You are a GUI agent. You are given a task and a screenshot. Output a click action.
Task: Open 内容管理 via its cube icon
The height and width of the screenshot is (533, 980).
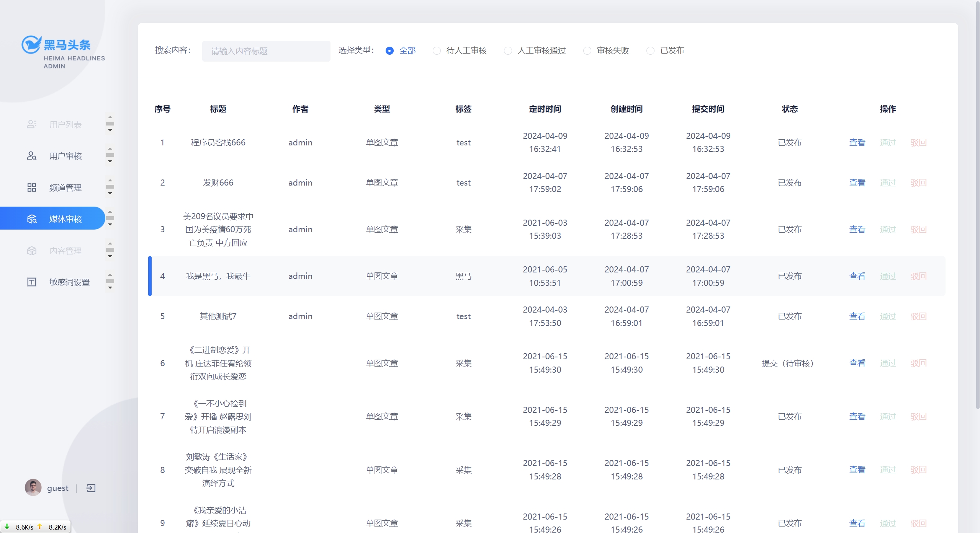coord(32,251)
